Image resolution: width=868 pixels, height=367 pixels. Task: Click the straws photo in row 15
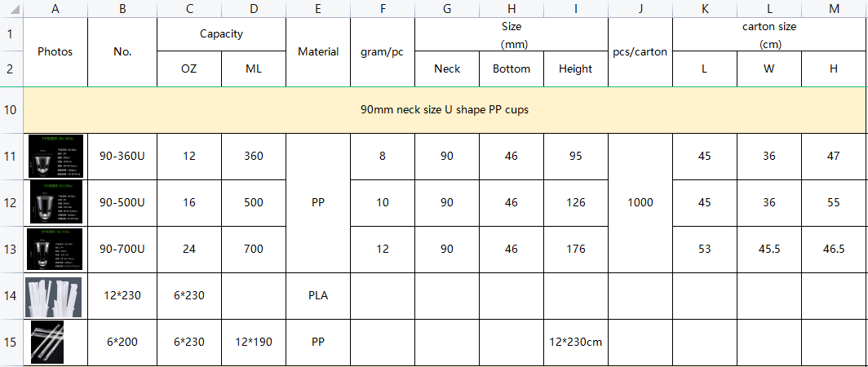47,342
